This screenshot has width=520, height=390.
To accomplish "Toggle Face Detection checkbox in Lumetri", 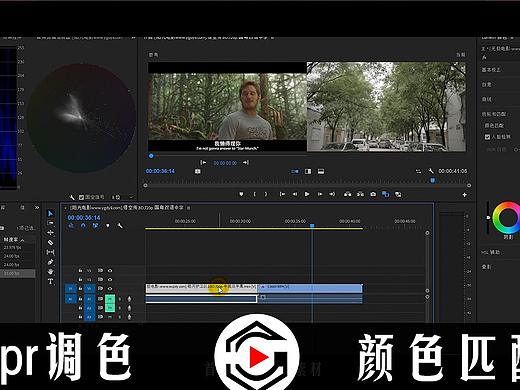I will (x=487, y=137).
